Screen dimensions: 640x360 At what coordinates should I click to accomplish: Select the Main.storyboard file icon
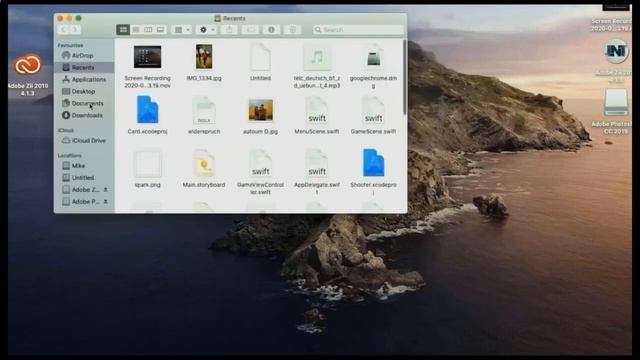[x=204, y=163]
